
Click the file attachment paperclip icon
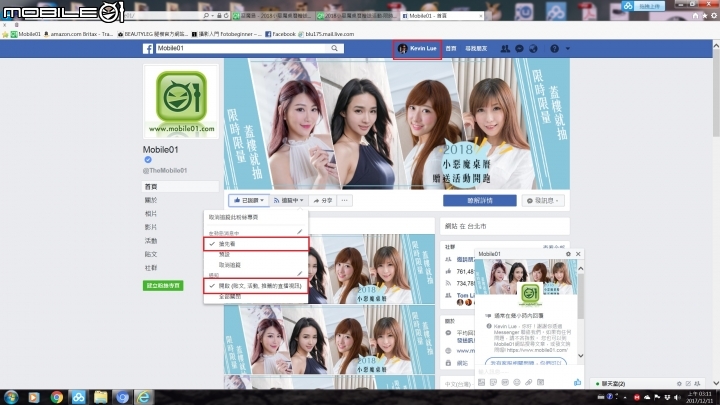[529, 382]
